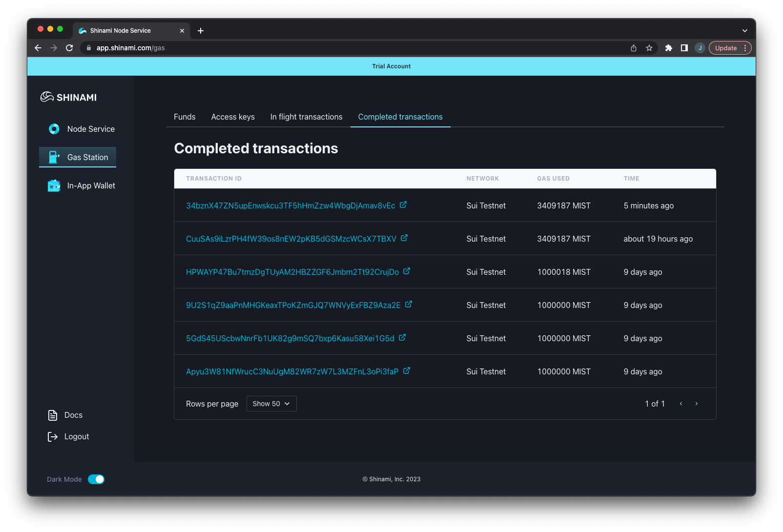Viewport: 783px width, 532px height.
Task: Click the Shinami logo in the sidebar
Action: coord(68,97)
